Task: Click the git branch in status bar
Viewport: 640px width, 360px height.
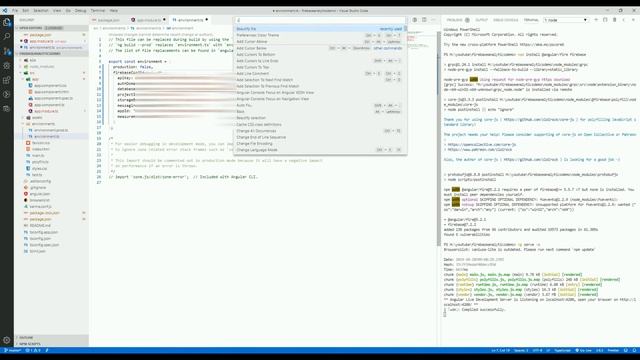Action: [12, 350]
